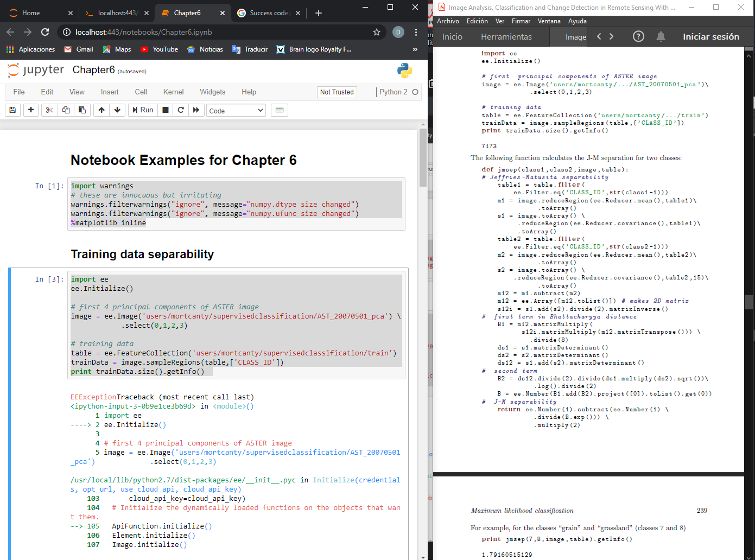The width and height of the screenshot is (755, 560).
Task: Paste cells from the clipboard
Action: [82, 110]
